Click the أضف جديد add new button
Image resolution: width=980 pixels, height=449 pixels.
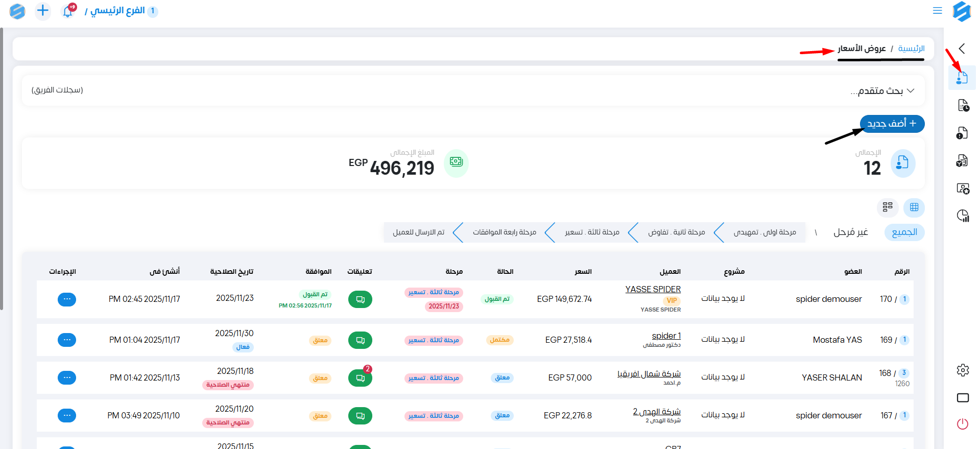pos(892,124)
